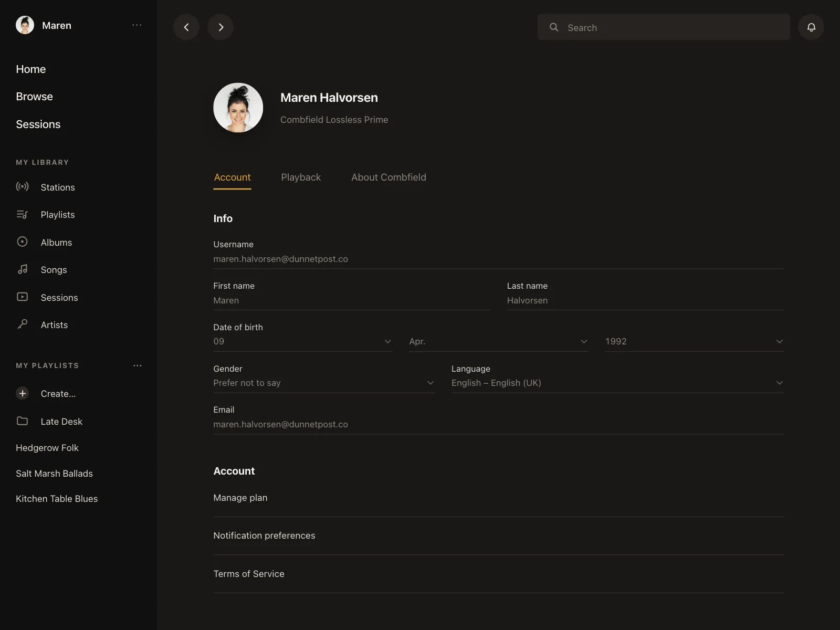The image size is (840, 630).
Task: Open the birth month dropdown Apr.
Action: coord(499,341)
